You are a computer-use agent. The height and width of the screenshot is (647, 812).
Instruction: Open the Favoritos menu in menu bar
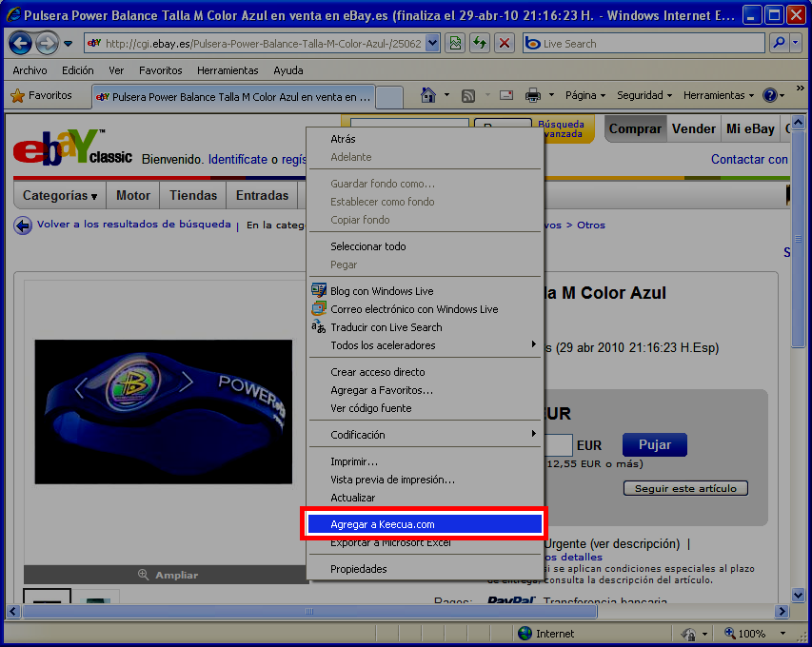[x=161, y=70]
